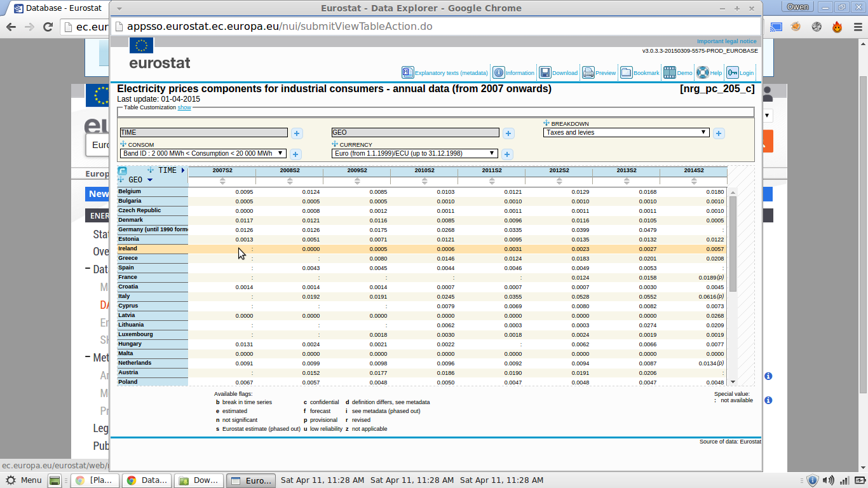Viewport: 868px width, 488px height.
Task: Click the plus button beside the GEO field
Action: pos(508,133)
